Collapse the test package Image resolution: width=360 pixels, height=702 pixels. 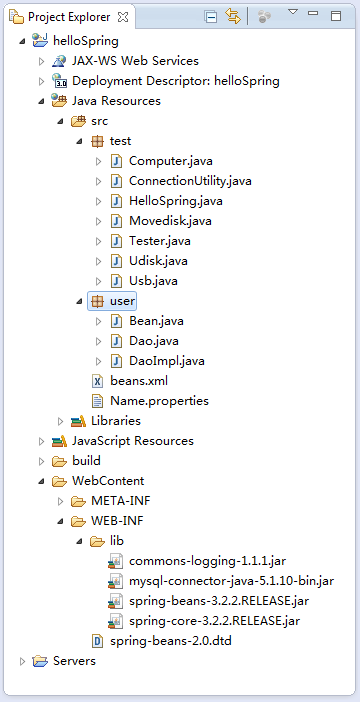pyautogui.click(x=79, y=141)
